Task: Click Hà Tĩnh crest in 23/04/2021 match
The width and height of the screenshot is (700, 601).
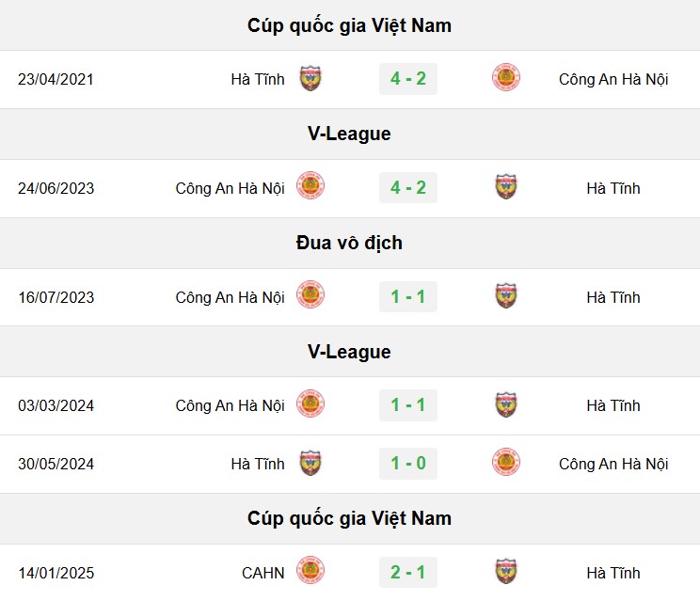Action: pos(310,78)
